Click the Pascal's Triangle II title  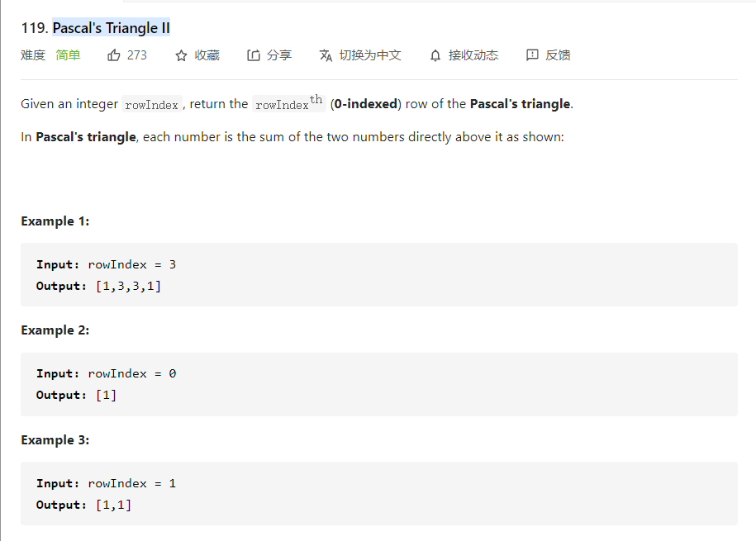pyautogui.click(x=111, y=28)
